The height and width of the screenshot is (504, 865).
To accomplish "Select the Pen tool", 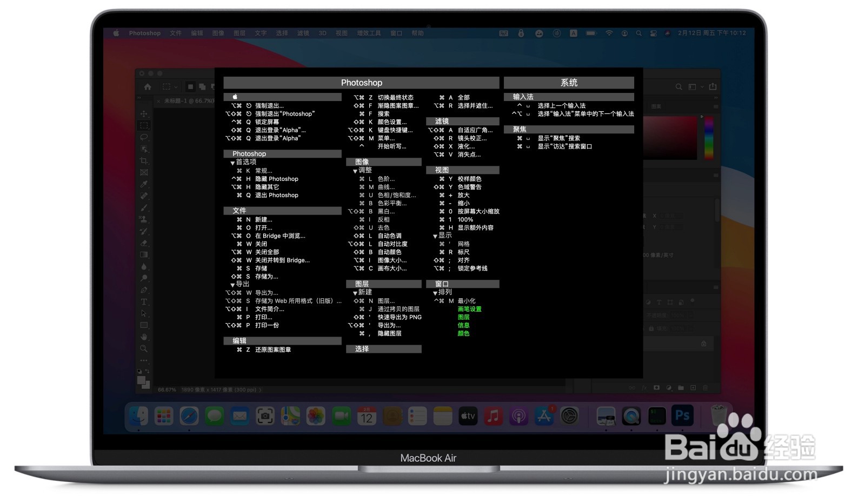I will click(x=144, y=290).
